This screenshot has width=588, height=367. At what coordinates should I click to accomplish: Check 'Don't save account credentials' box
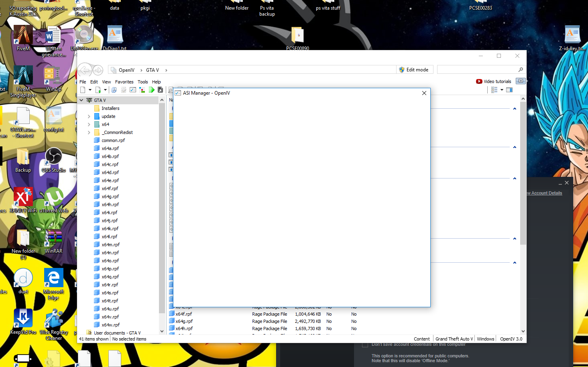pos(365,345)
